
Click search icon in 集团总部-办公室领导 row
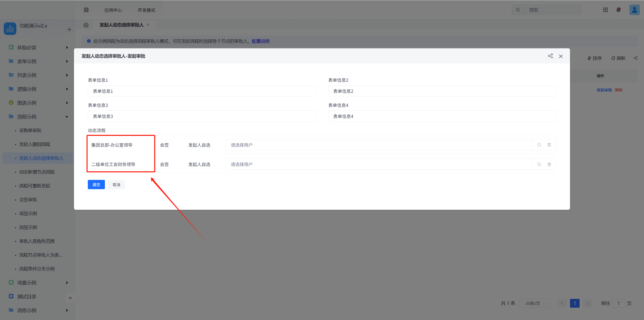(539, 145)
